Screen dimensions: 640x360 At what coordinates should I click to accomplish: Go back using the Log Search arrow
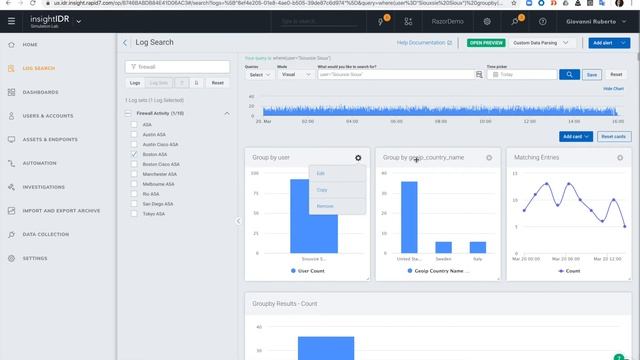click(125, 42)
